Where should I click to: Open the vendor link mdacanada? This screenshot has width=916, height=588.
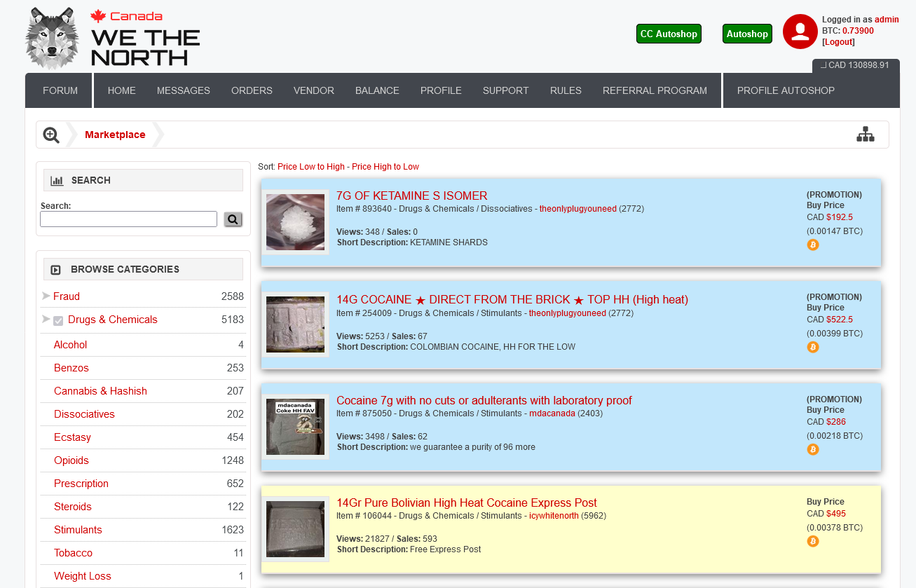pos(552,413)
